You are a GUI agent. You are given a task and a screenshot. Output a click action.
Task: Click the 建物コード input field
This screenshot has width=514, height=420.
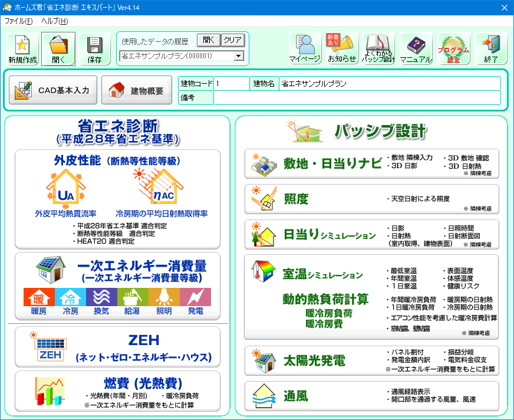232,84
